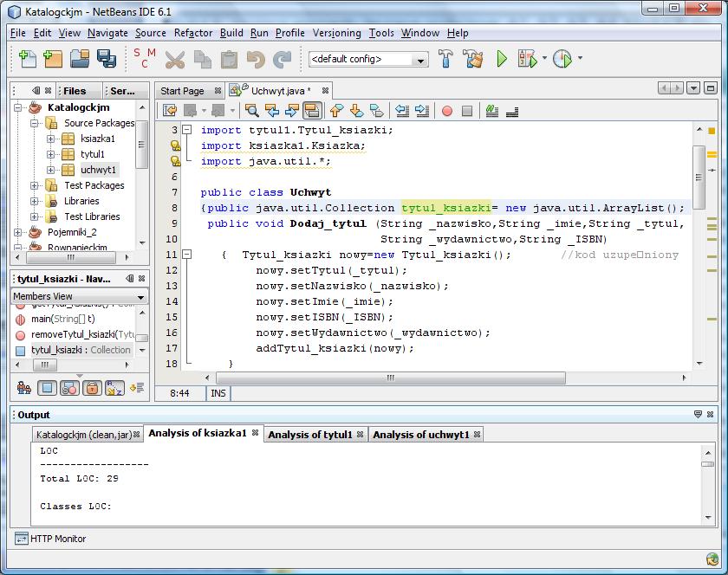The width and height of the screenshot is (728, 575).
Task: Click the Clean and Build hammer-broom icon
Action: 473,59
